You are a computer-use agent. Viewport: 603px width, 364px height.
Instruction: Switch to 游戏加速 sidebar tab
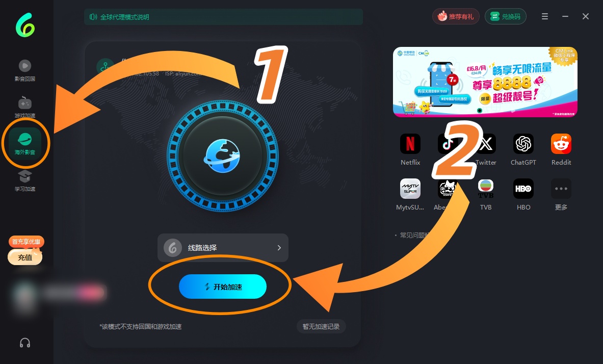[x=25, y=107]
